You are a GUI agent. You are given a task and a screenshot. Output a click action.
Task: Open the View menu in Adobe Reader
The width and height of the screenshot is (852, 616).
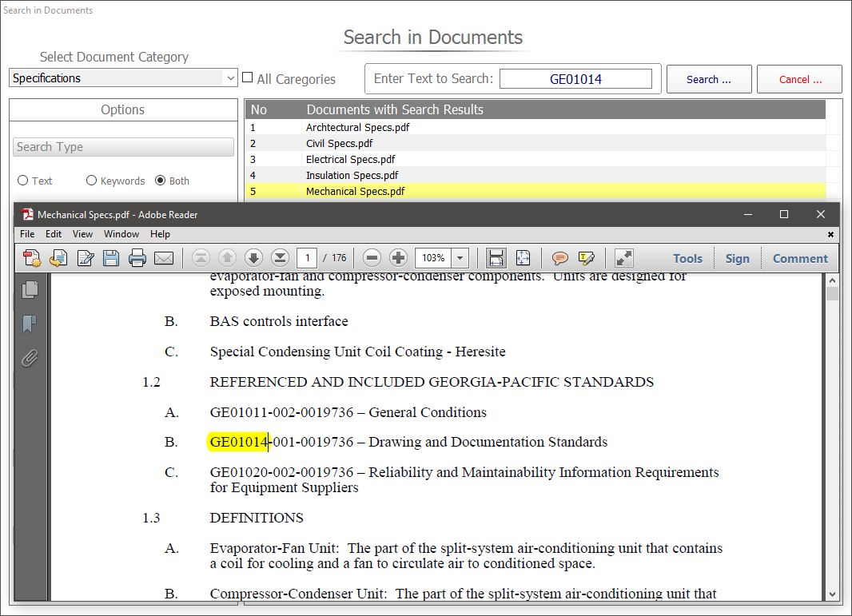[x=82, y=234]
